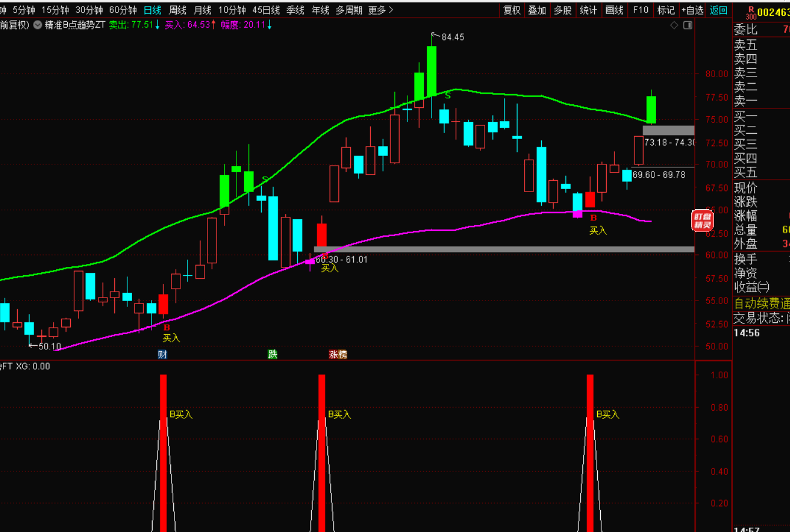Click the diamond icon at chart top-right

pyautogui.click(x=674, y=25)
